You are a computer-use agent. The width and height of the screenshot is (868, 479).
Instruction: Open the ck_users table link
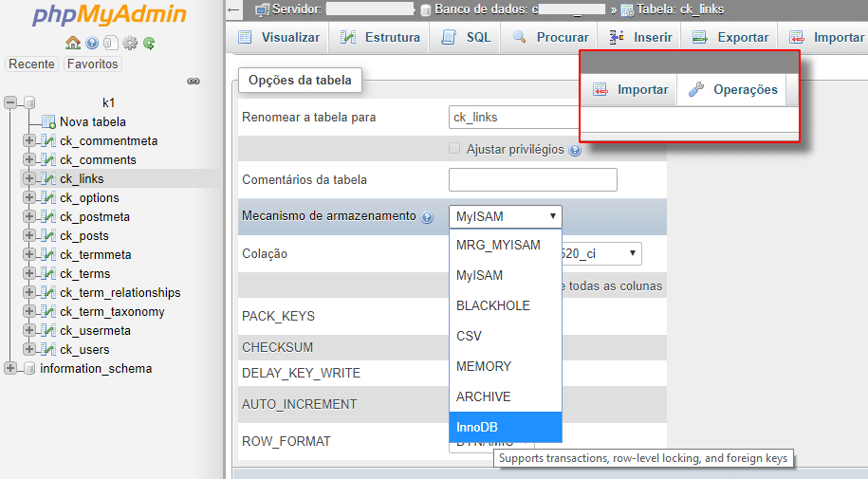84,349
